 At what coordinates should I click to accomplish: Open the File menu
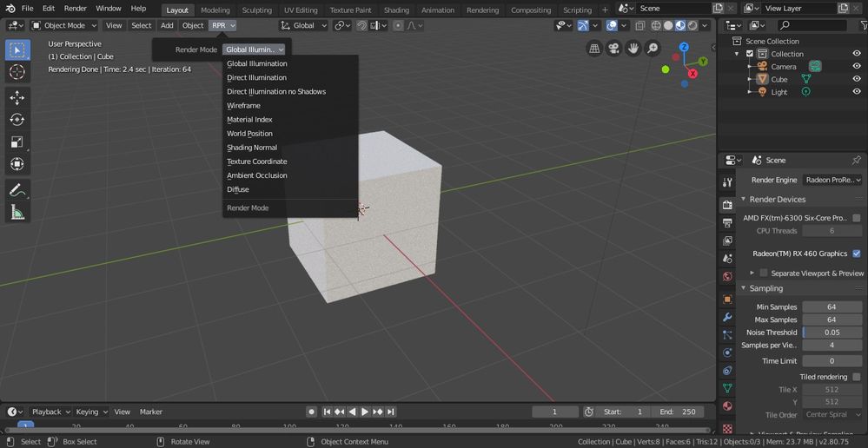click(x=27, y=9)
